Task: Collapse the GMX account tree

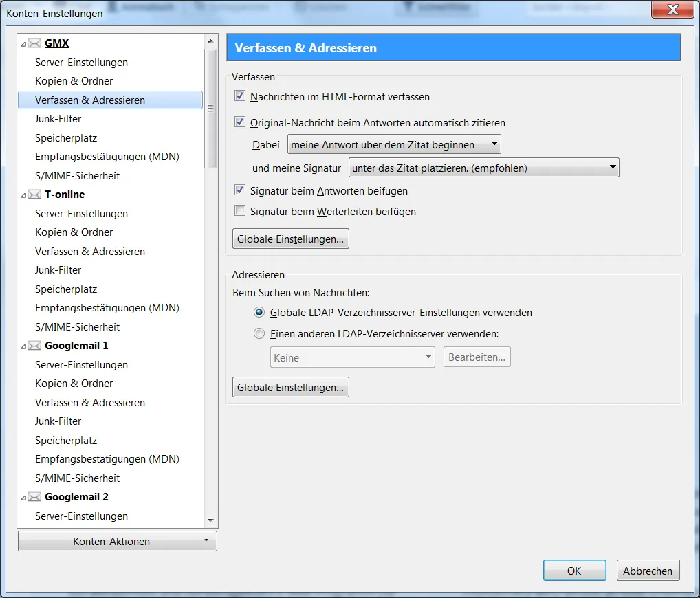Action: coord(23,44)
